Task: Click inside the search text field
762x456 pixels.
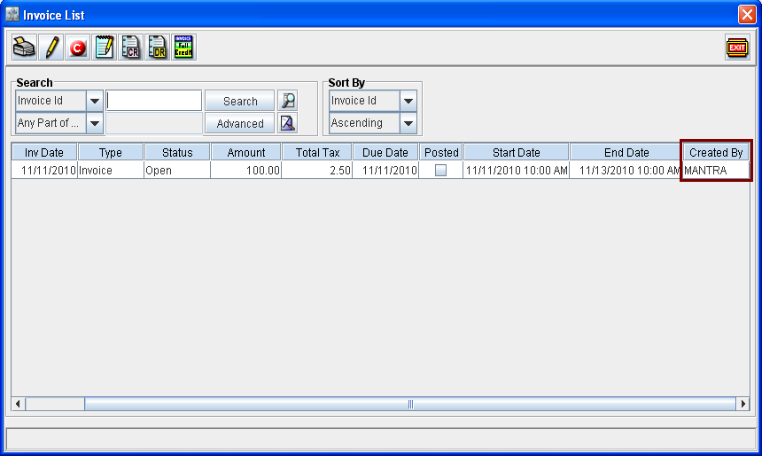Action: point(154,101)
